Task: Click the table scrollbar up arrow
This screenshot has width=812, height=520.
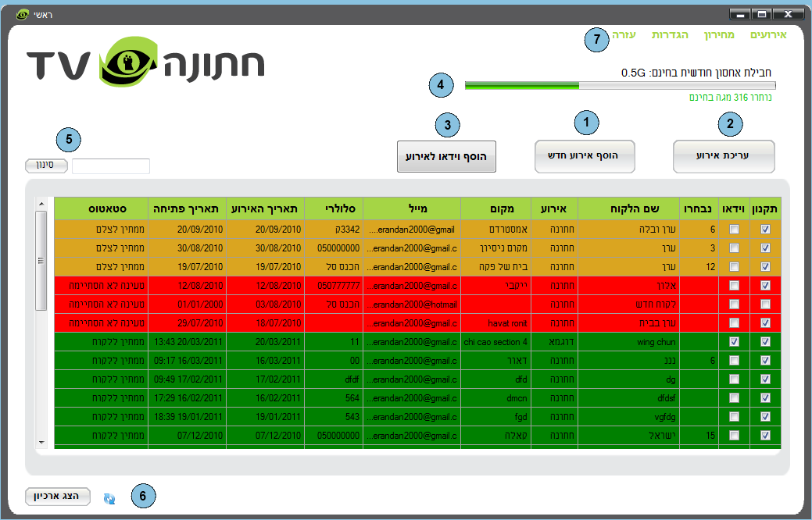Action: click(x=41, y=205)
